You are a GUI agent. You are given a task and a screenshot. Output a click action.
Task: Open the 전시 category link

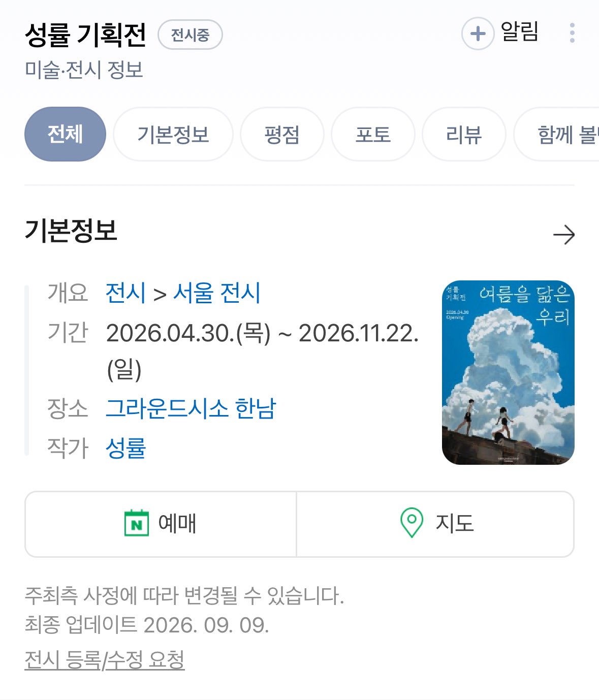coord(126,293)
